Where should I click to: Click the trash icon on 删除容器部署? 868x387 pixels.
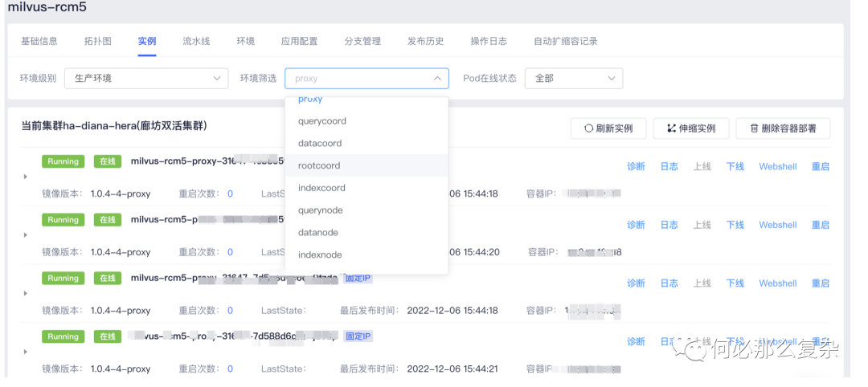pyautogui.click(x=754, y=128)
